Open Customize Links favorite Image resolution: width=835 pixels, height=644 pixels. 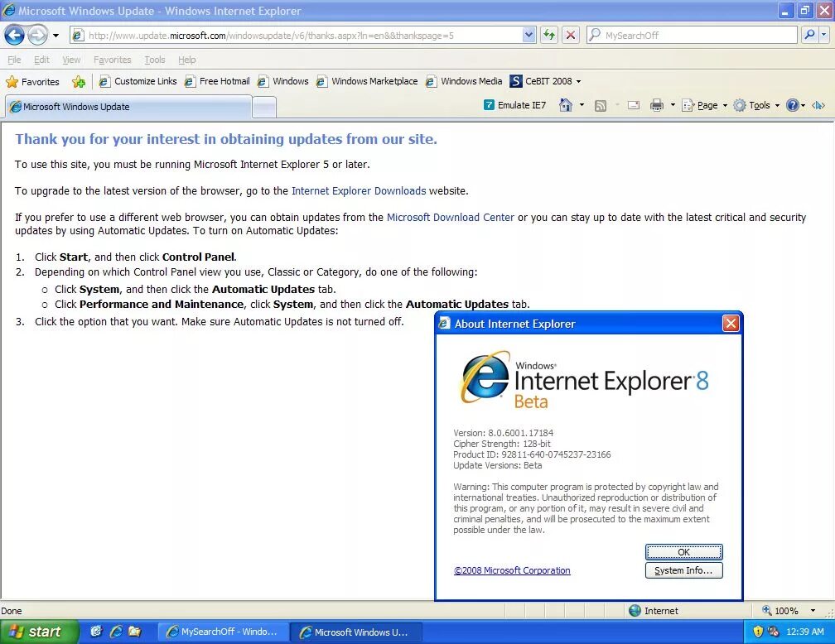[x=138, y=81]
